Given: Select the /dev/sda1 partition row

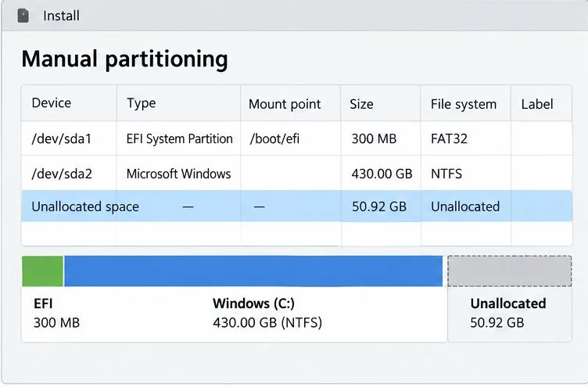Looking at the screenshot, I should pos(296,138).
